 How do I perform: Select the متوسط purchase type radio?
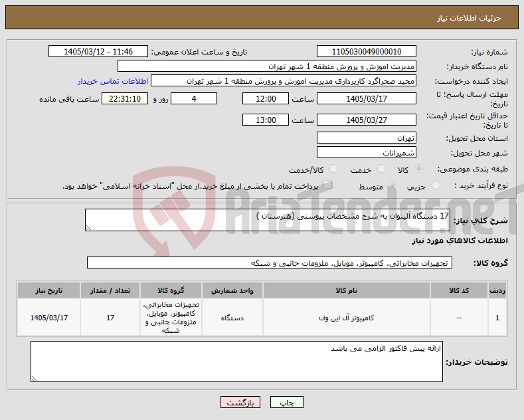393,185
